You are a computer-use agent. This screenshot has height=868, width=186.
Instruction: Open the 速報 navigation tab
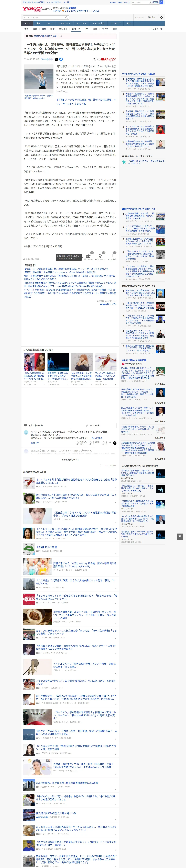[38, 24]
